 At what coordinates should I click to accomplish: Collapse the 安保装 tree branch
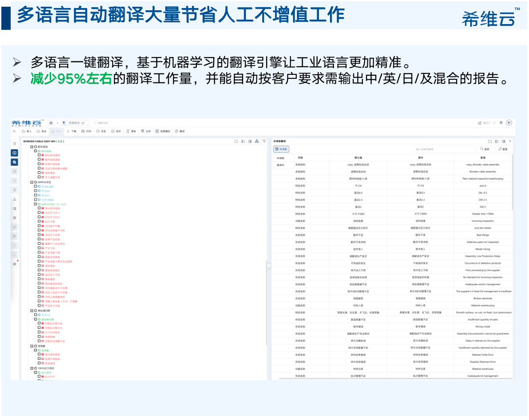coord(32,346)
